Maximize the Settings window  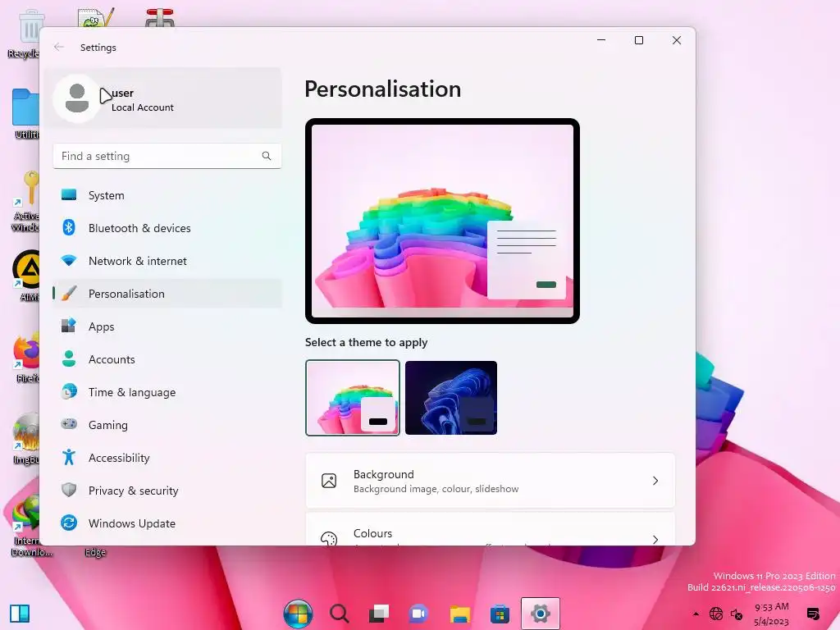[x=638, y=40]
